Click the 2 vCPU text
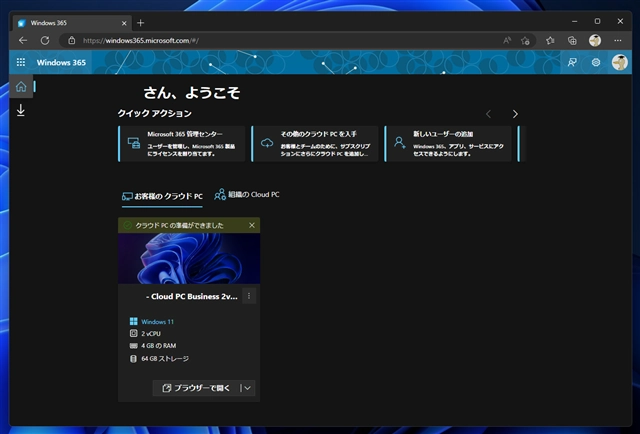This screenshot has width=640, height=434. 151,334
